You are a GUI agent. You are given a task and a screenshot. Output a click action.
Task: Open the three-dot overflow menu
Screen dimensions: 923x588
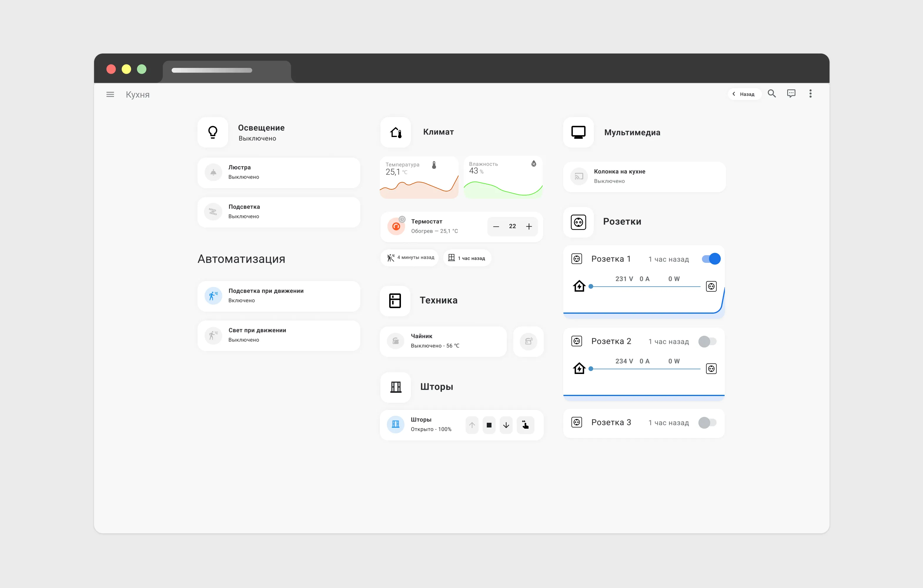(x=810, y=93)
